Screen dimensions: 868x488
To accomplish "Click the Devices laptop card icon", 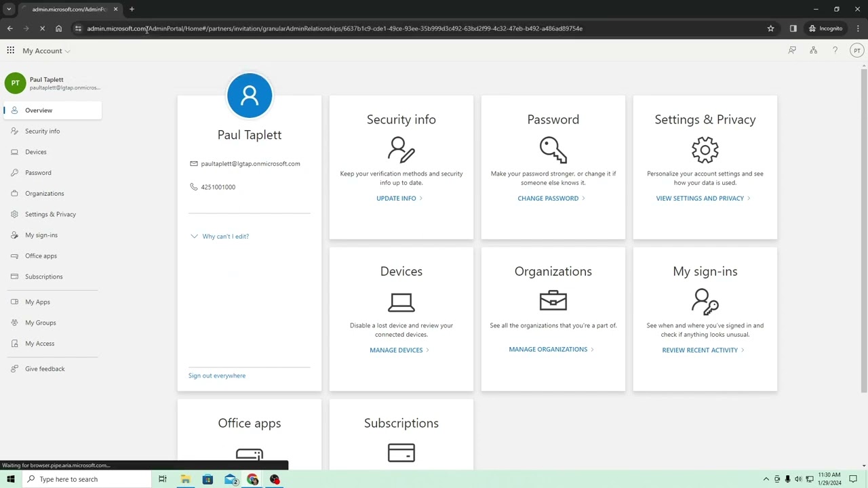I will (x=401, y=302).
